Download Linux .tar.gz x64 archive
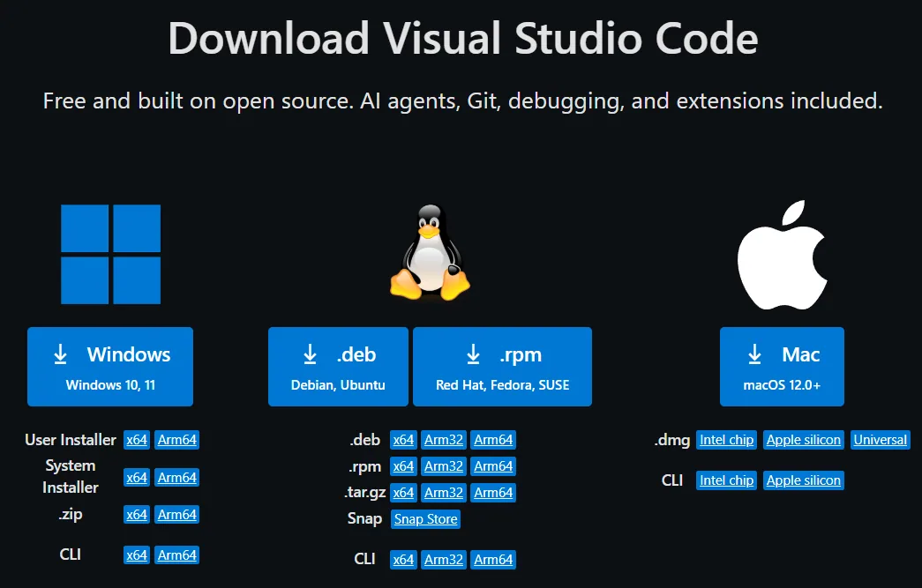Viewport: 922px width, 588px height. tap(403, 493)
